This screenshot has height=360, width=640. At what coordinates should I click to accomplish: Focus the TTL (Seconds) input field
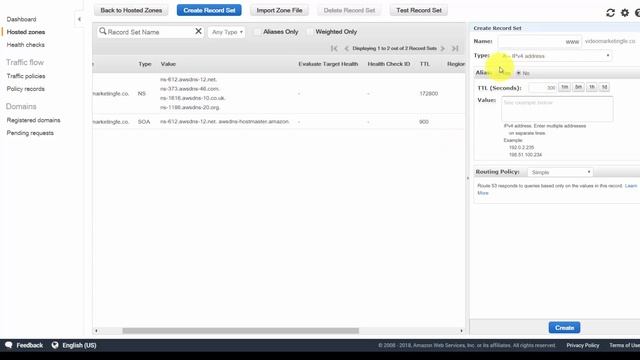coord(542,87)
